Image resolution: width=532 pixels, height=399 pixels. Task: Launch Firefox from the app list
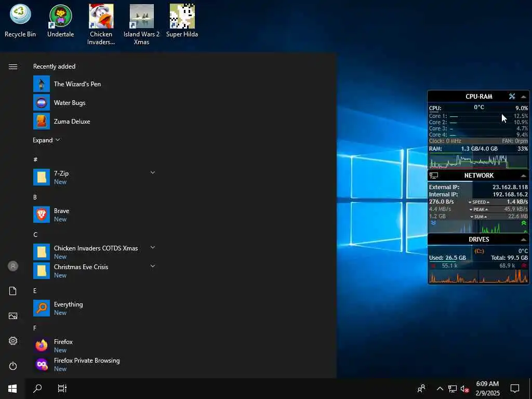point(95,345)
